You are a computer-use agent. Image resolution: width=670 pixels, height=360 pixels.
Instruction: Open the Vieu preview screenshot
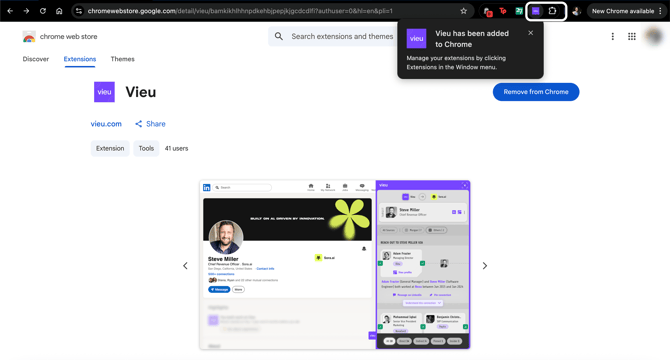tap(335, 265)
